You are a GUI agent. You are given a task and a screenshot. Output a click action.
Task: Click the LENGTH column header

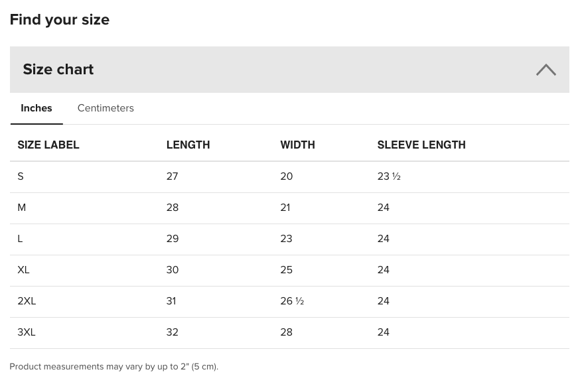tap(188, 145)
